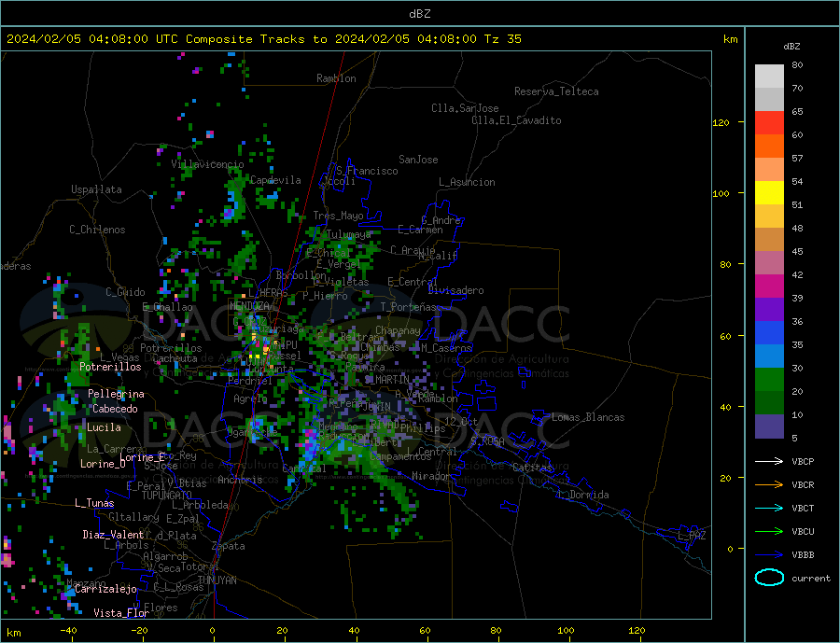Click the Lucila label
This screenshot has width=840, height=643.
click(x=104, y=428)
